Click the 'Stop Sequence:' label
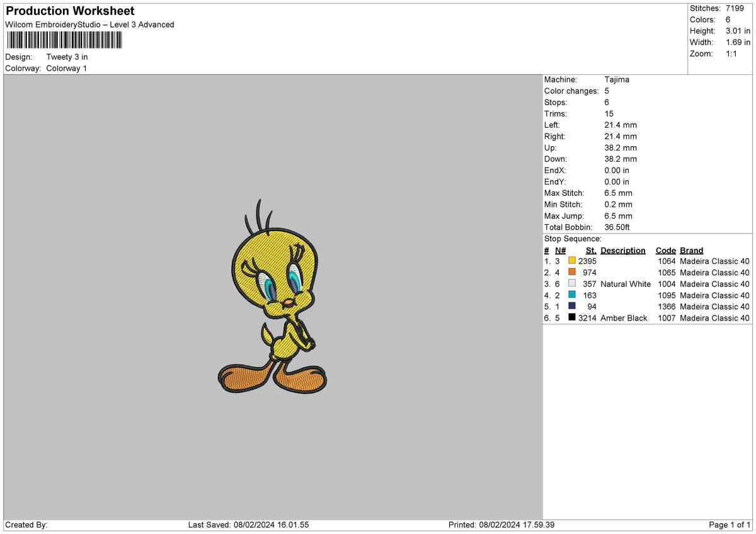Viewport: 756px width, 534px height. pyautogui.click(x=573, y=239)
